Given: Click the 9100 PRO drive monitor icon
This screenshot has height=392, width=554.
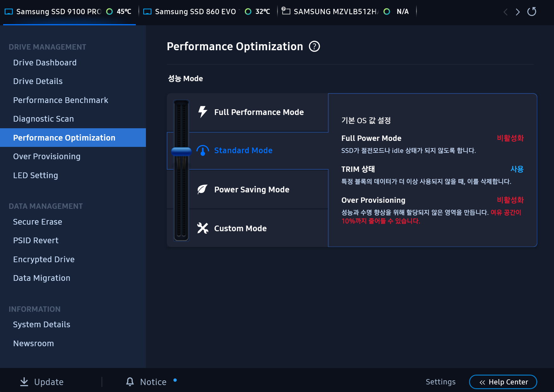Looking at the screenshot, I should [x=9, y=12].
